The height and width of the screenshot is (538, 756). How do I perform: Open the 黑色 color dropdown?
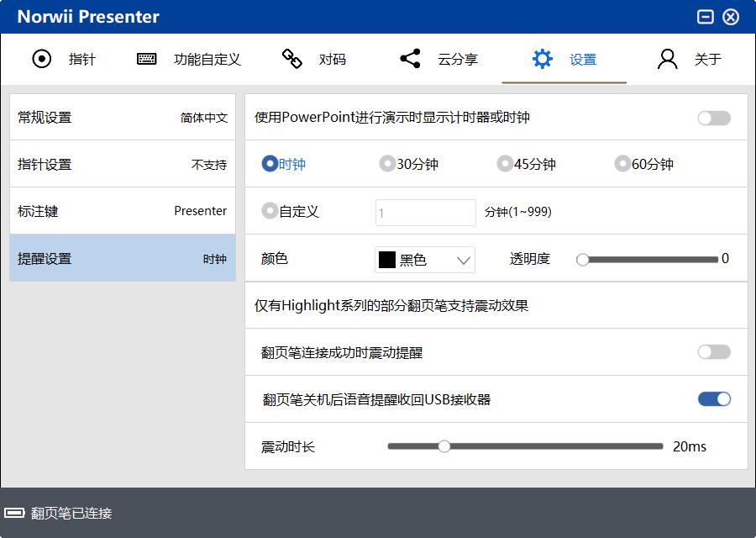(x=425, y=260)
